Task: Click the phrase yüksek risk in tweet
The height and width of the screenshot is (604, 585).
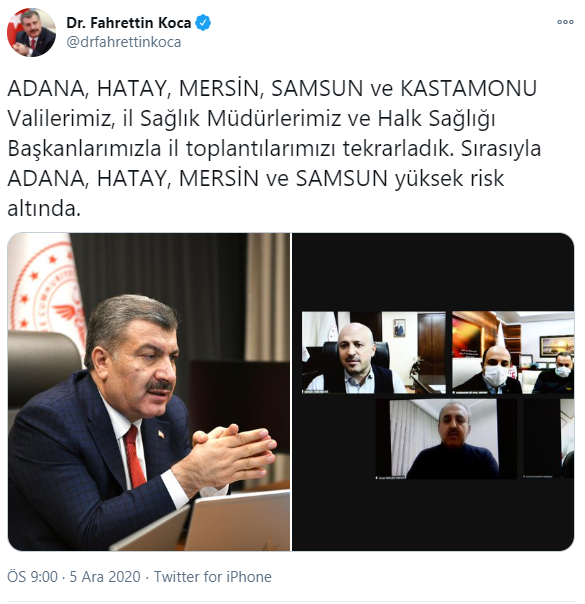Action: pos(449,178)
